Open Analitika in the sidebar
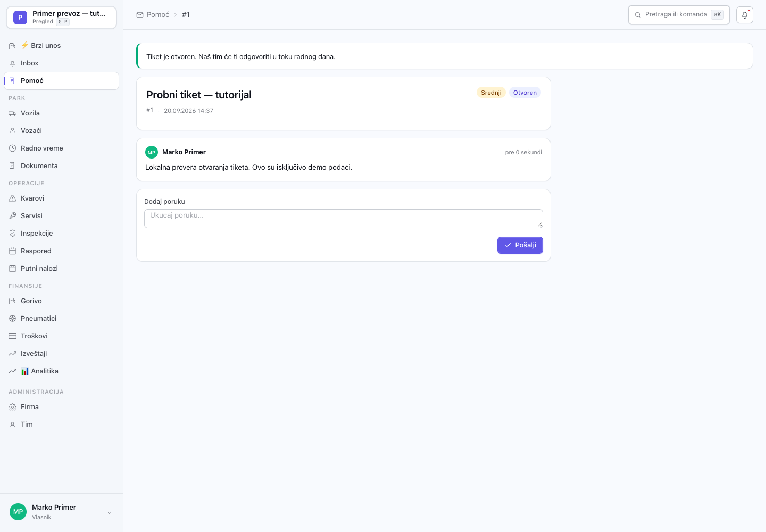The height and width of the screenshot is (532, 766). 61,371
